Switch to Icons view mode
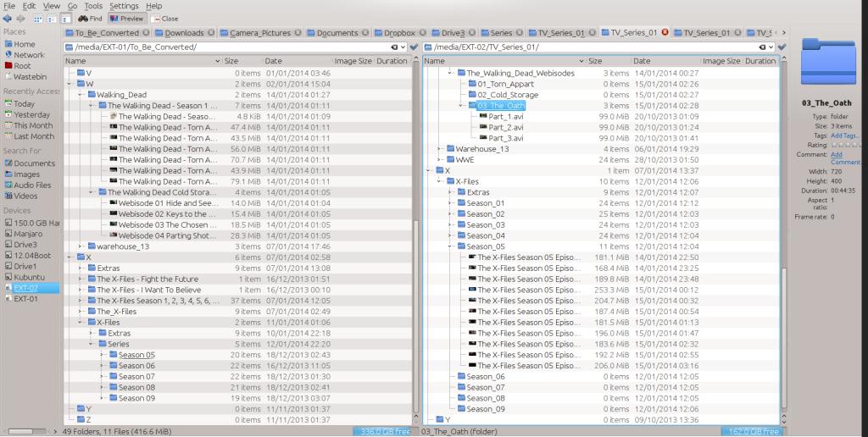The height and width of the screenshot is (437, 868). pos(38,18)
